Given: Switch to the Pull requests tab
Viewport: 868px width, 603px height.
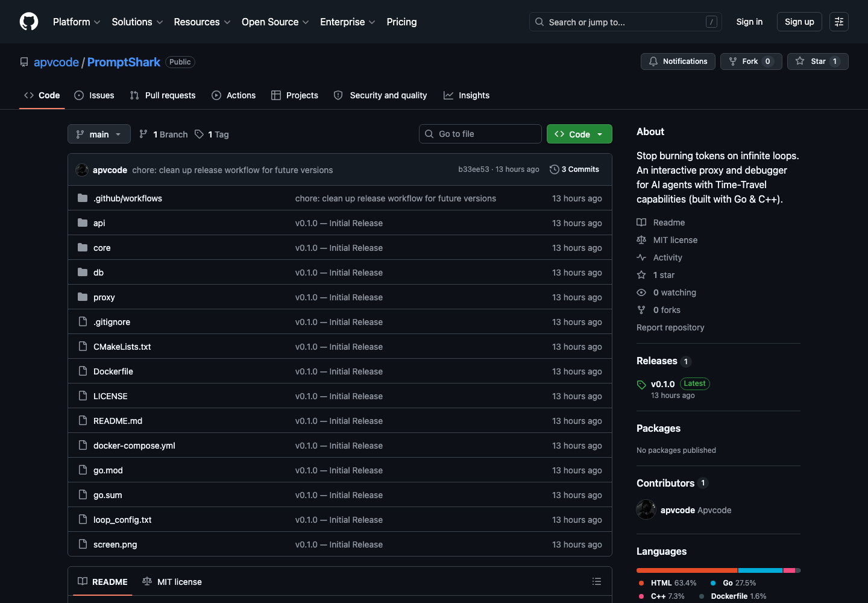Looking at the screenshot, I should coord(163,95).
